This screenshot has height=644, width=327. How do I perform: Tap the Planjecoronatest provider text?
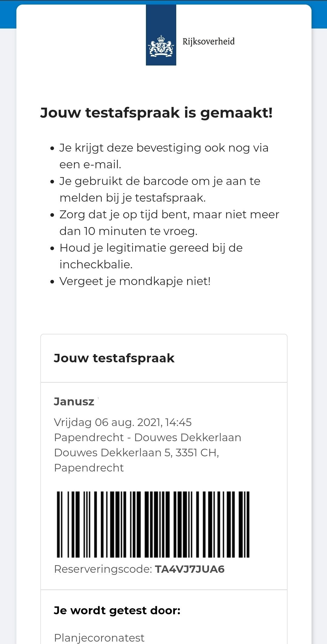click(99, 638)
